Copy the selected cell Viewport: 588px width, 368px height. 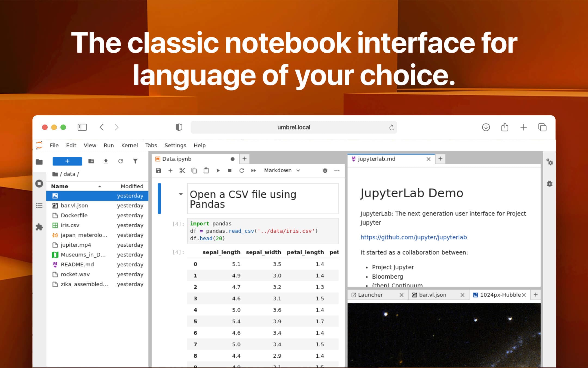(x=194, y=170)
